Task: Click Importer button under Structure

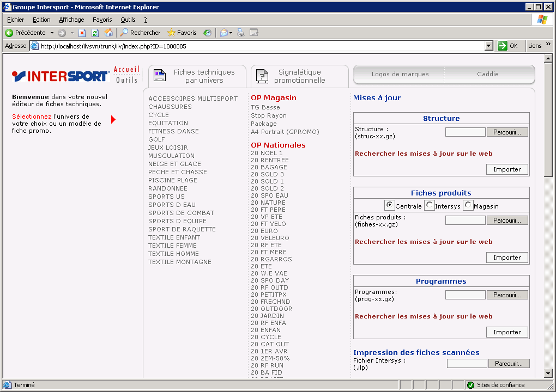Action: pos(507,169)
